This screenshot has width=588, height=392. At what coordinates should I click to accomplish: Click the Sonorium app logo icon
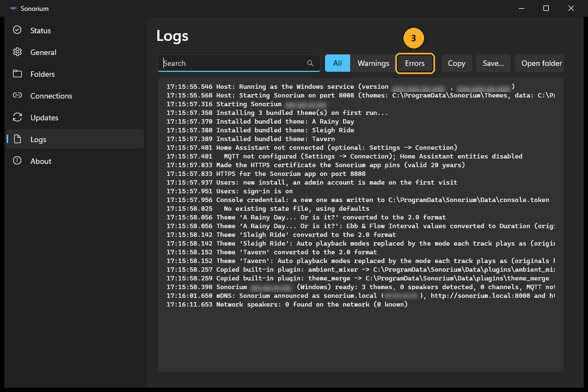pyautogui.click(x=13, y=8)
